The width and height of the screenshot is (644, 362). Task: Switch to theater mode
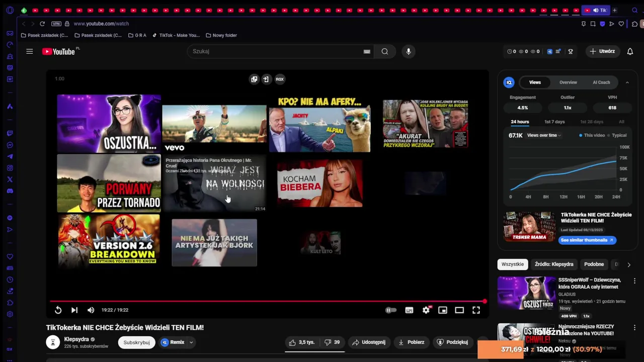(459, 310)
